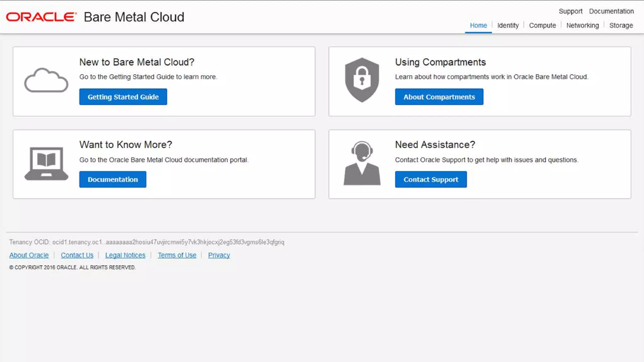Open the blue Documentation button

pos(113,179)
